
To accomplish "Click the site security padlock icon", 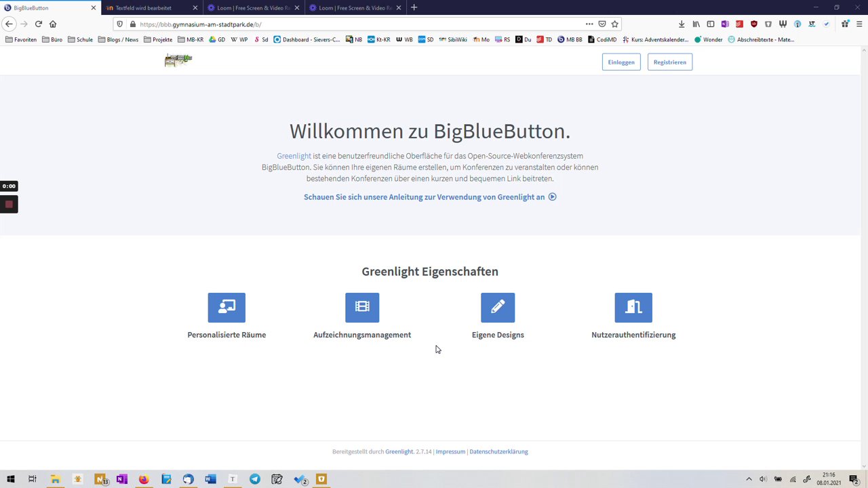I will pos(132,24).
